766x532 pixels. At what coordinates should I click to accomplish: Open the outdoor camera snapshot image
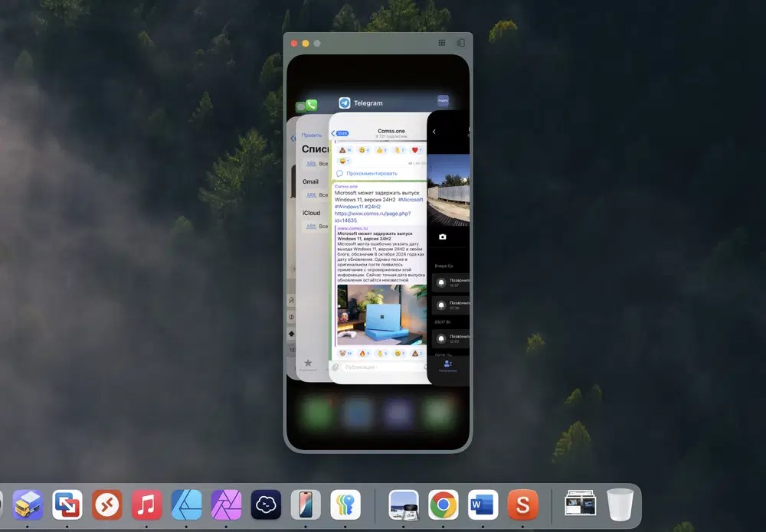448,191
